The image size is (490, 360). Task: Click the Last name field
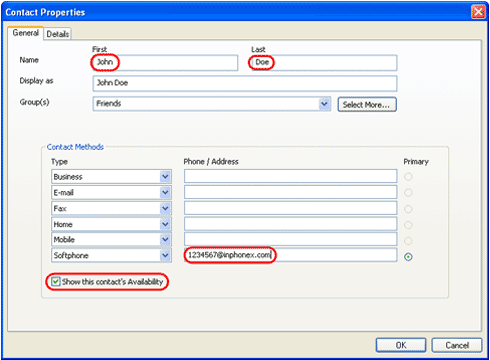coord(324,63)
